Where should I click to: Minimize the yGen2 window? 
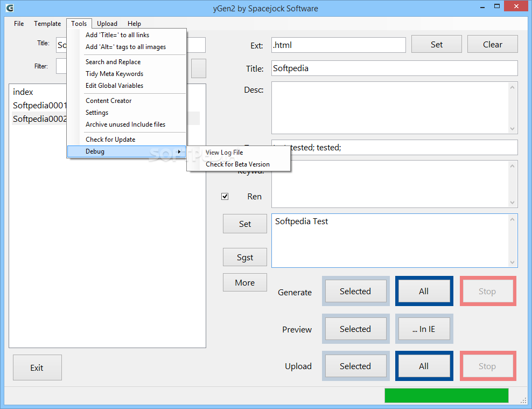[x=482, y=6]
